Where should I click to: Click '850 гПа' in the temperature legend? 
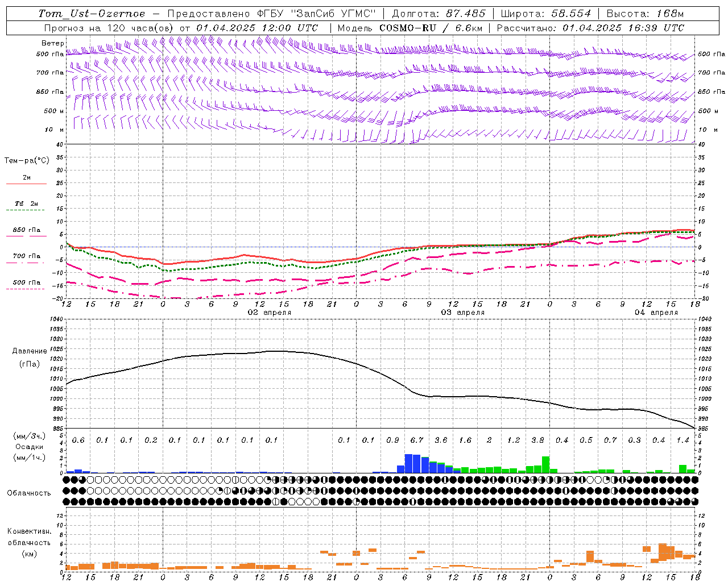[27, 230]
